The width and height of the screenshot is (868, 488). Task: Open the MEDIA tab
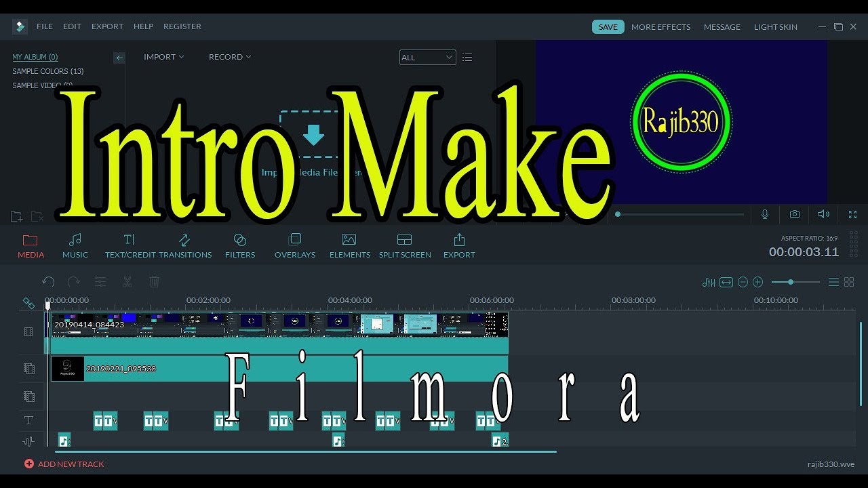coord(31,246)
